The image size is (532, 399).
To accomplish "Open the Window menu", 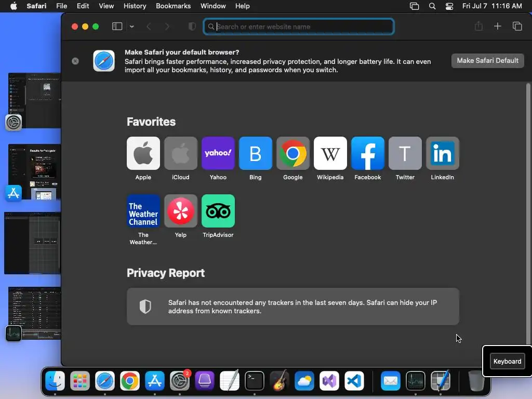I will 212,6.
